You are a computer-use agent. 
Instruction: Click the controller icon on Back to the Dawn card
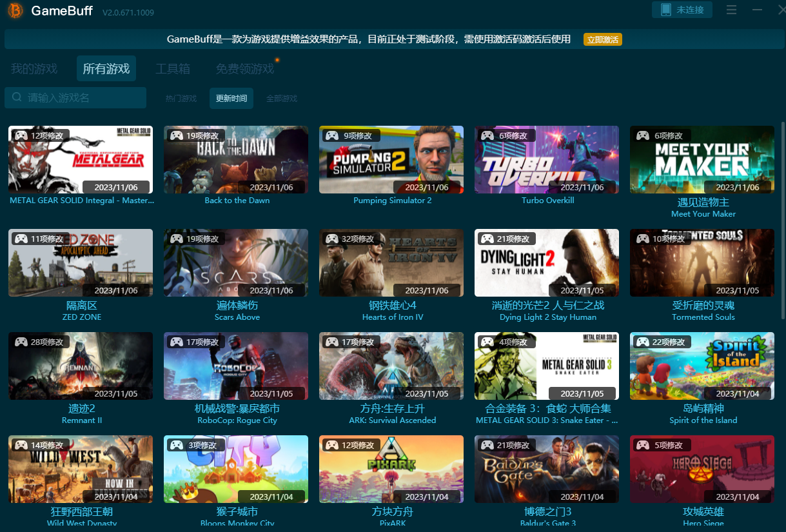[x=176, y=135]
